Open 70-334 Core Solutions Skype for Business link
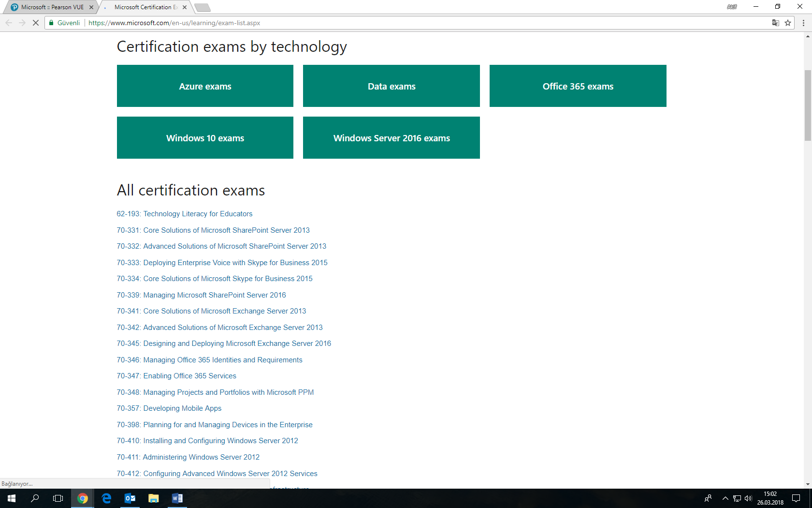The width and height of the screenshot is (812, 508). [215, 279]
